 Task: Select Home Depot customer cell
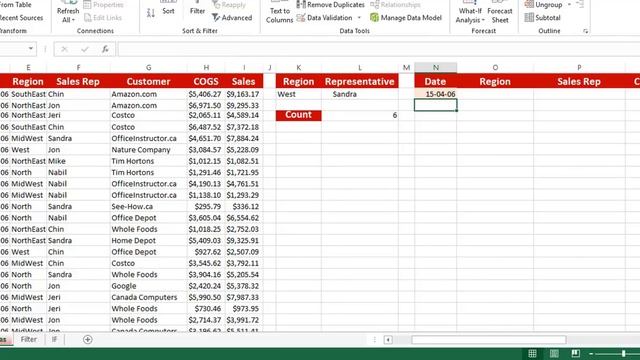click(149, 241)
